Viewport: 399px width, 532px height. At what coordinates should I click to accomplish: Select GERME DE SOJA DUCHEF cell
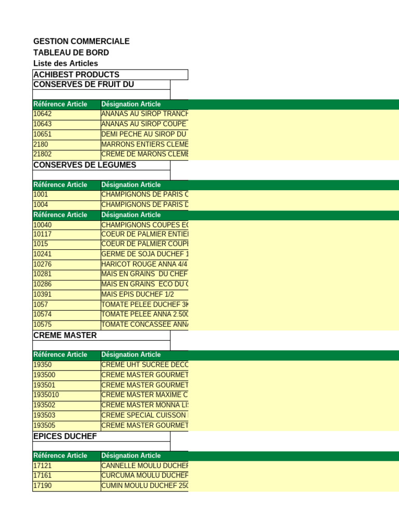pos(144,255)
